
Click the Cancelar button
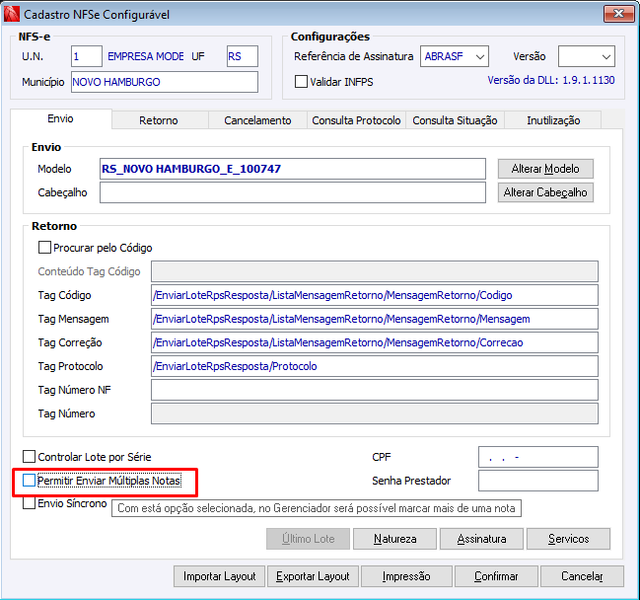coord(582,576)
